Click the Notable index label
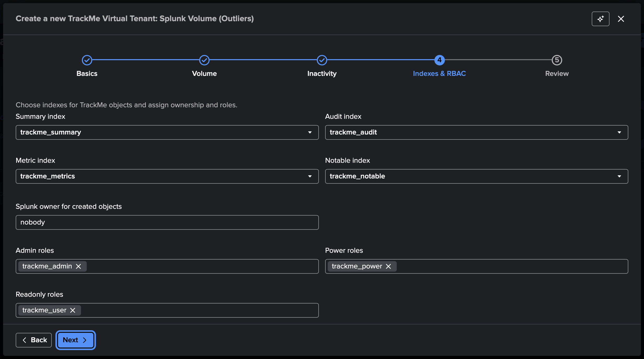This screenshot has width=644, height=359. pos(348,160)
